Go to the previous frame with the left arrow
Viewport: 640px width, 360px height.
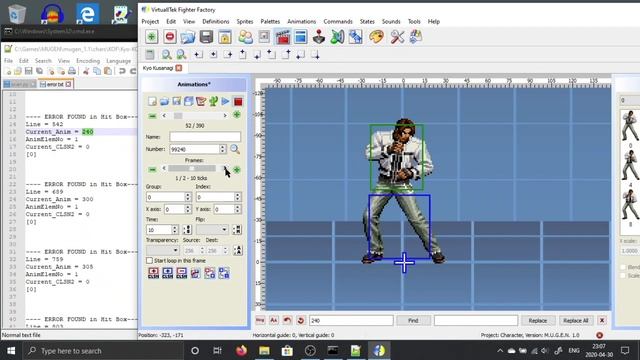[164, 168]
